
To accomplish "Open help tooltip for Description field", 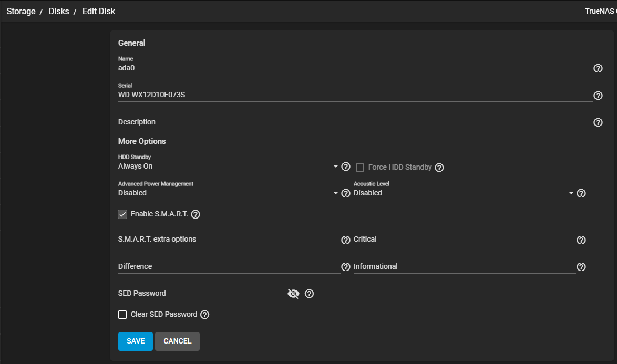I will pos(598,122).
